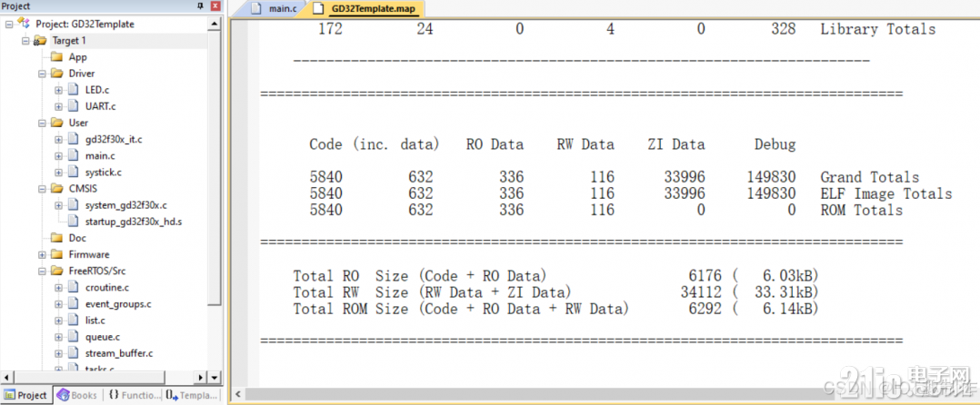Select the Driver folder icon
This screenshot has height=405, width=980.
coord(57,74)
